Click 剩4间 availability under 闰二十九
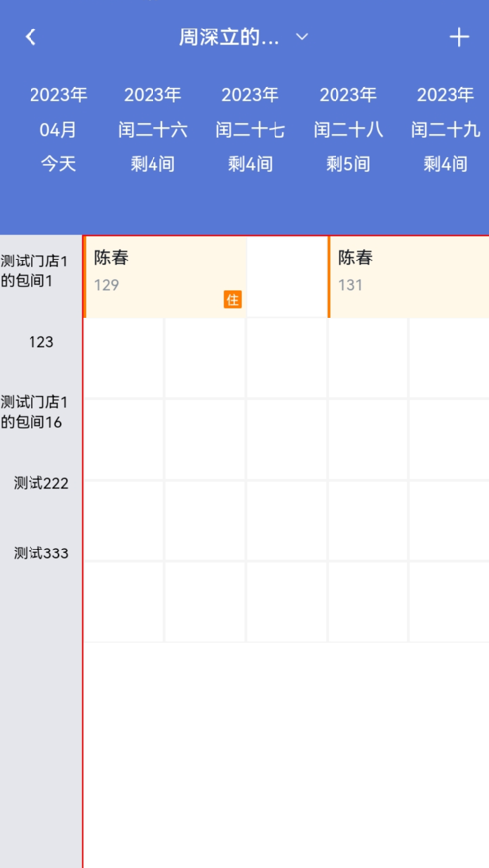Viewport: 489px width, 868px height. 446,164
